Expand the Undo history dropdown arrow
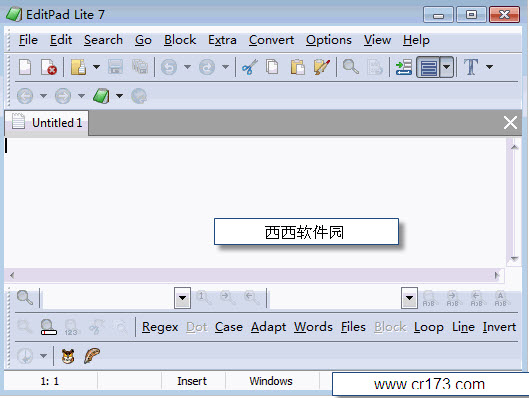Image resolution: width=529 pixels, height=398 pixels. coord(187,67)
